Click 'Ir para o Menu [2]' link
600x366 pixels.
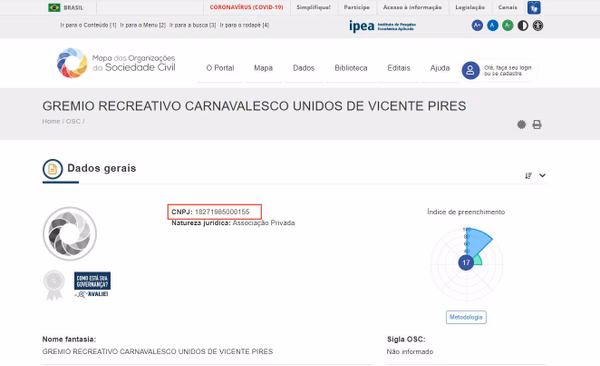143,25
